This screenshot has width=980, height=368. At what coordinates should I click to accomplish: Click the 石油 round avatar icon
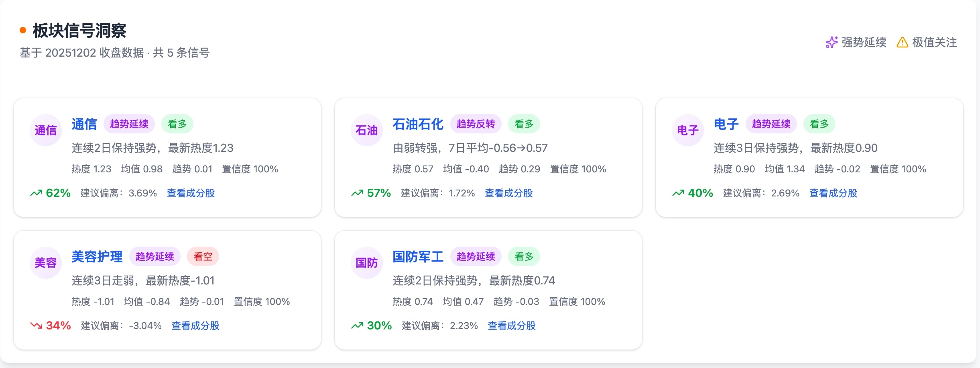[x=367, y=130]
